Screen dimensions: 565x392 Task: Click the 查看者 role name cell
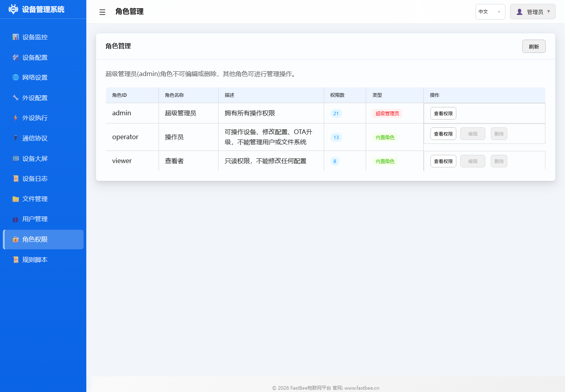(x=188, y=161)
